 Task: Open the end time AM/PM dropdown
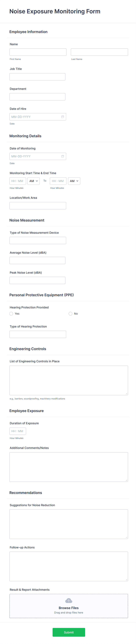[74, 181]
